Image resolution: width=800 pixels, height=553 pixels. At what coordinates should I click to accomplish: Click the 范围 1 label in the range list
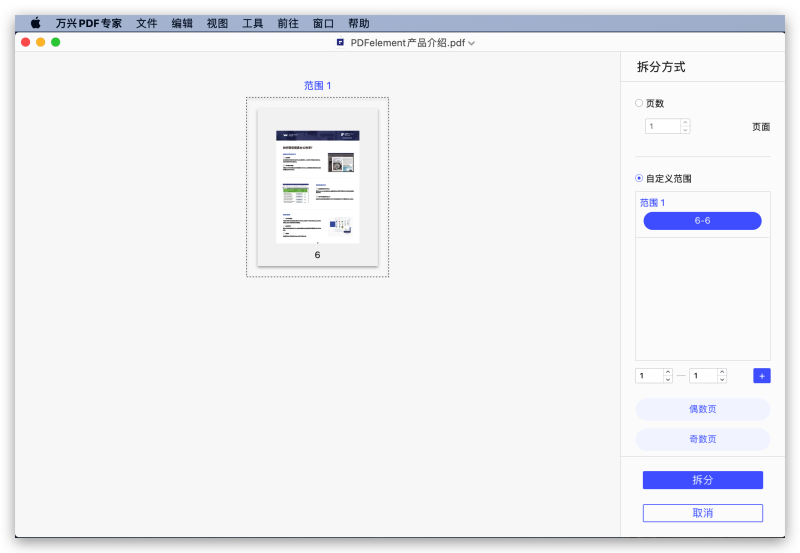point(653,203)
